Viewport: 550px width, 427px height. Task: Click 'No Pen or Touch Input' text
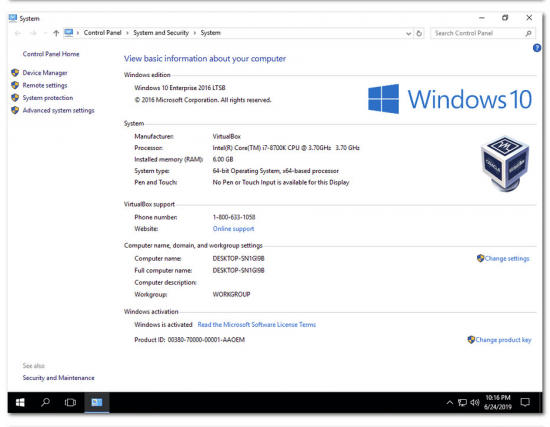click(243, 182)
